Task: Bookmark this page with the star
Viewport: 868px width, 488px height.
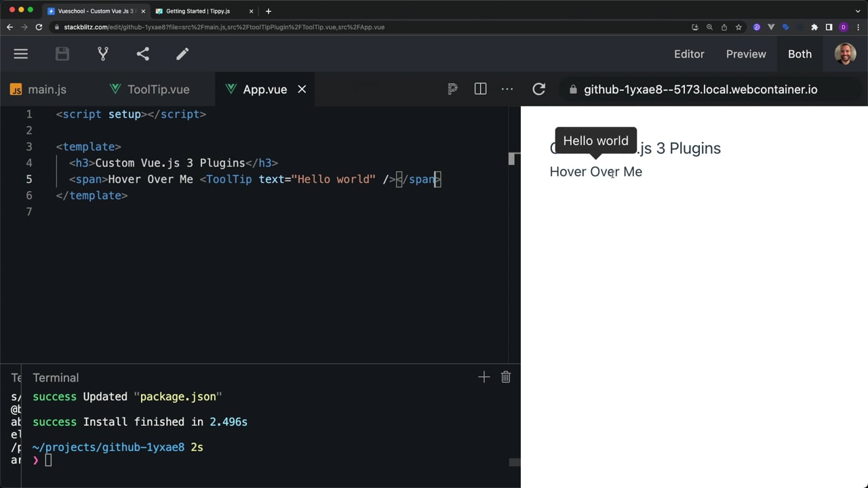Action: point(738,27)
